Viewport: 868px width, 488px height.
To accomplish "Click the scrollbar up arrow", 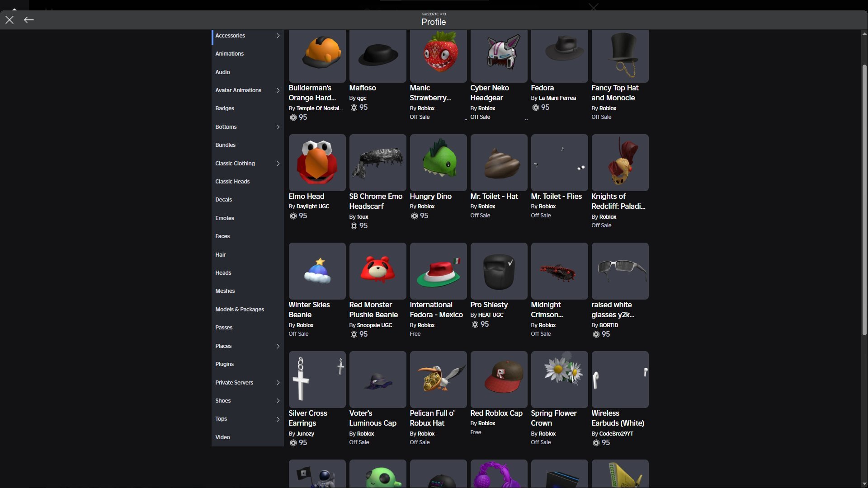I will 864,34.
